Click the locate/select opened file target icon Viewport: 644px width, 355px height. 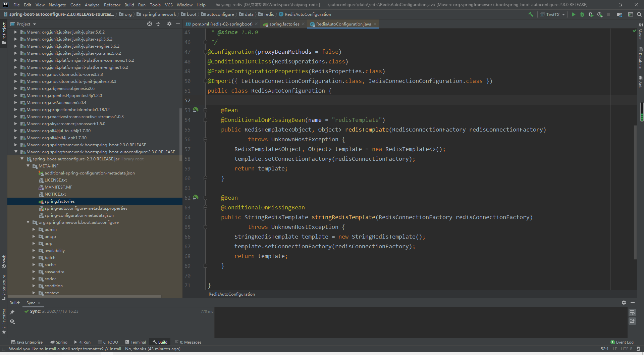[x=150, y=24]
